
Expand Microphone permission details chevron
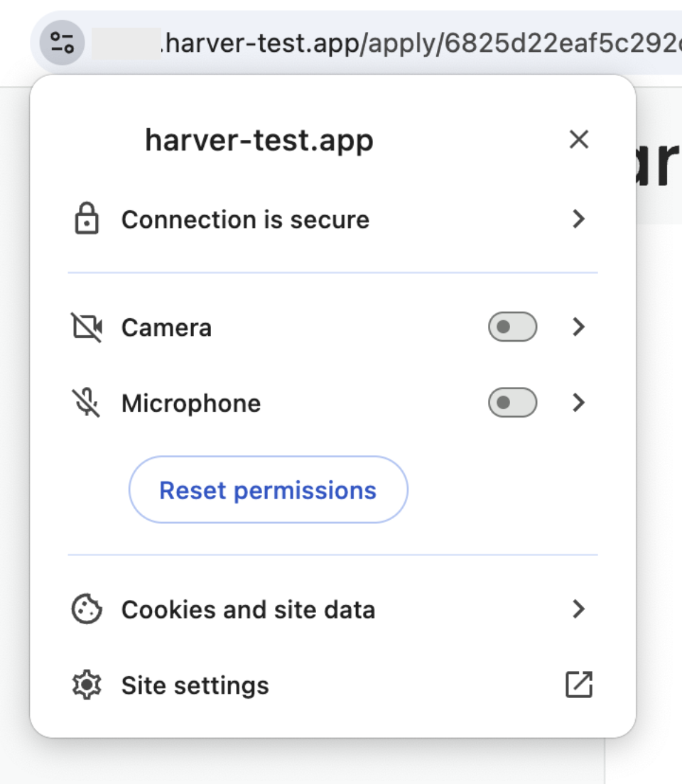(579, 403)
